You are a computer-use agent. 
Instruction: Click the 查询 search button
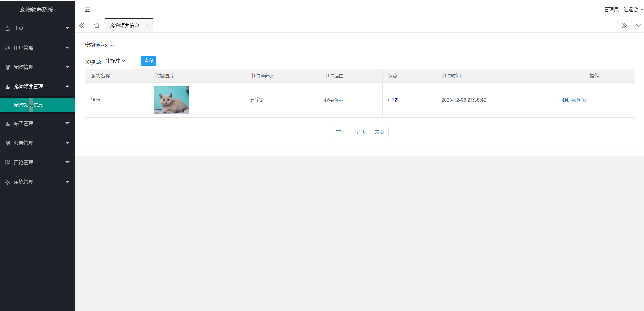click(x=148, y=61)
